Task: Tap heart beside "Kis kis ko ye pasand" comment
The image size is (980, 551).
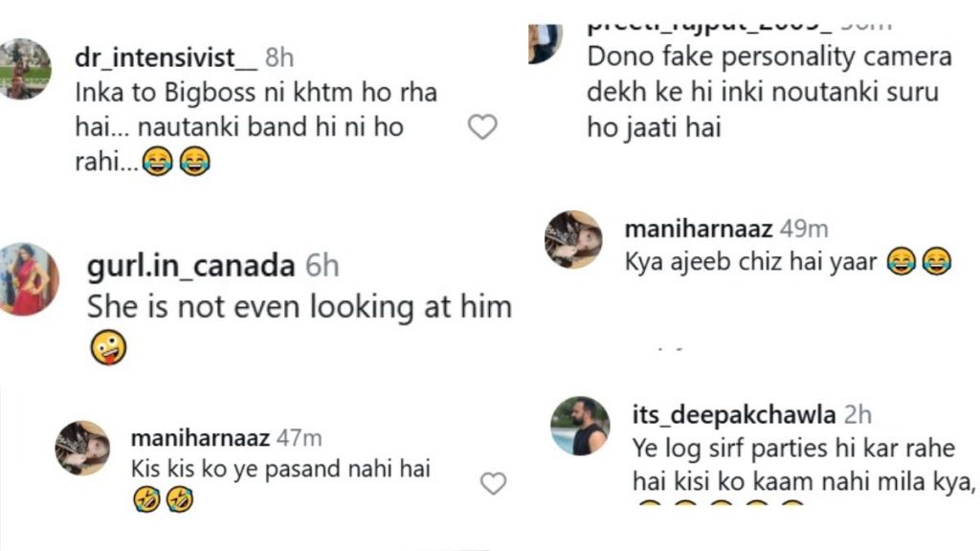Action: pos(493,484)
